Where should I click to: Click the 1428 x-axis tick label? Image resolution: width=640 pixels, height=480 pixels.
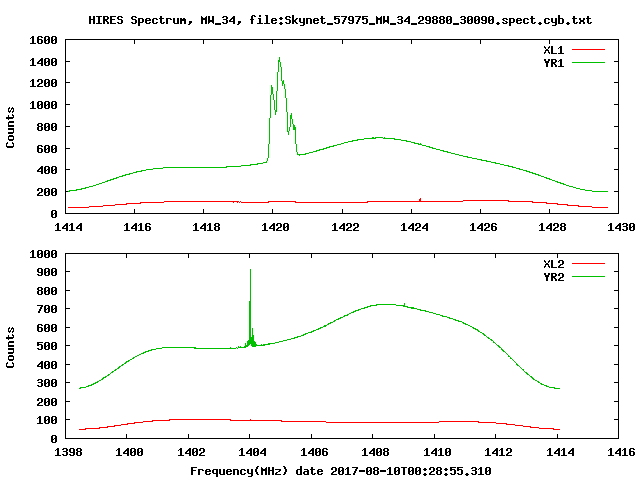click(x=552, y=227)
